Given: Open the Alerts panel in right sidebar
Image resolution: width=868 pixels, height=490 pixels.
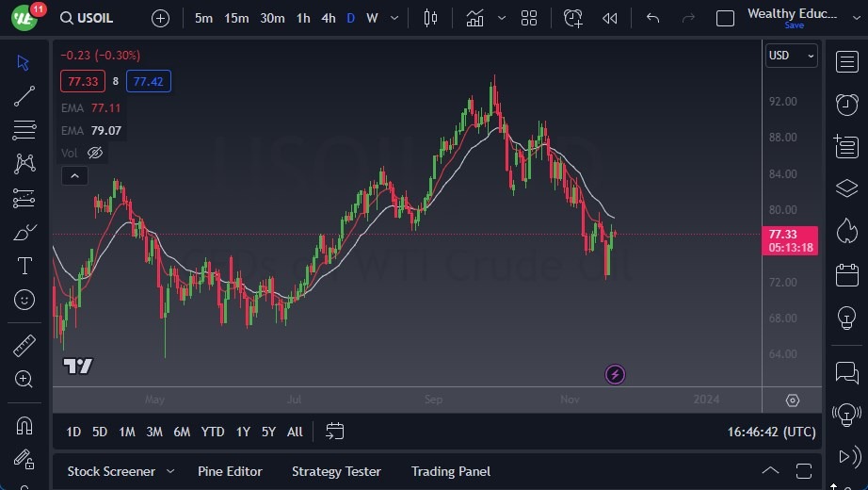Looking at the screenshot, I should pos(846,104).
